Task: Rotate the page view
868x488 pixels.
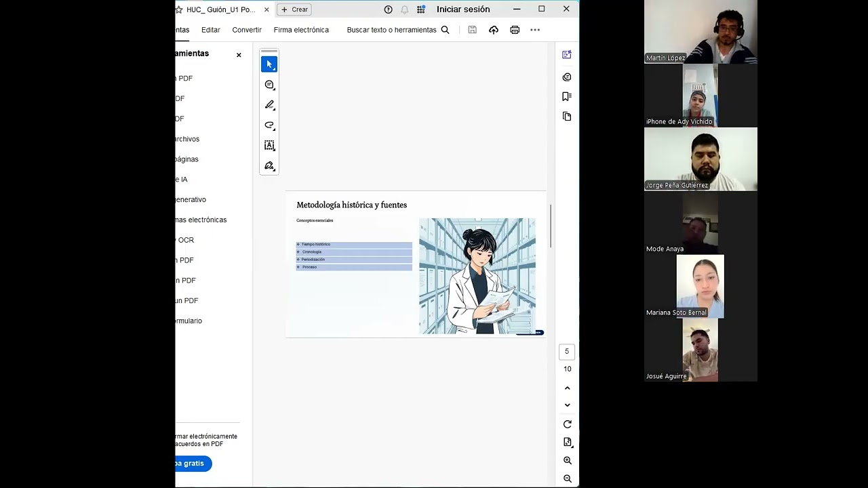Action: click(x=568, y=424)
